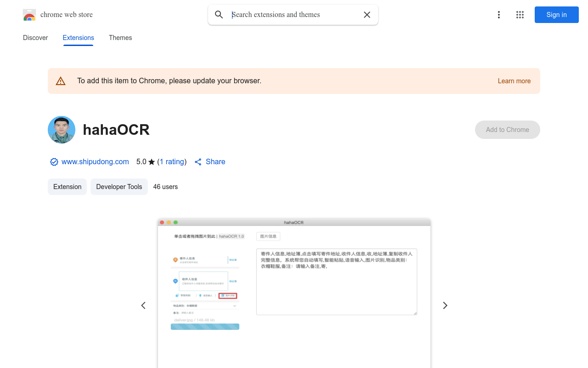Click the 46 users text

(x=165, y=187)
